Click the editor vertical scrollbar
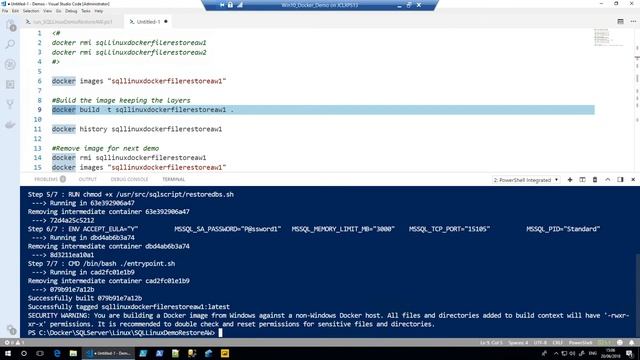Screen dimensions: 640x360 click(637, 100)
